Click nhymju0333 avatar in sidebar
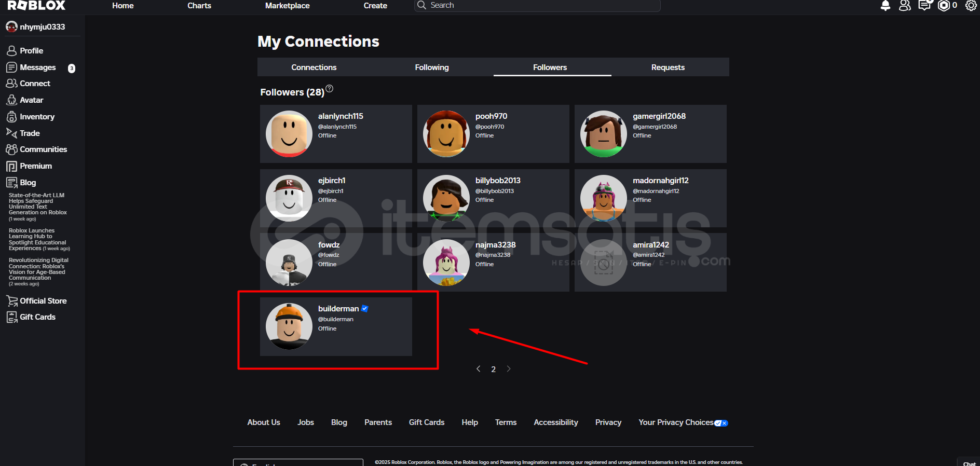 (x=11, y=27)
